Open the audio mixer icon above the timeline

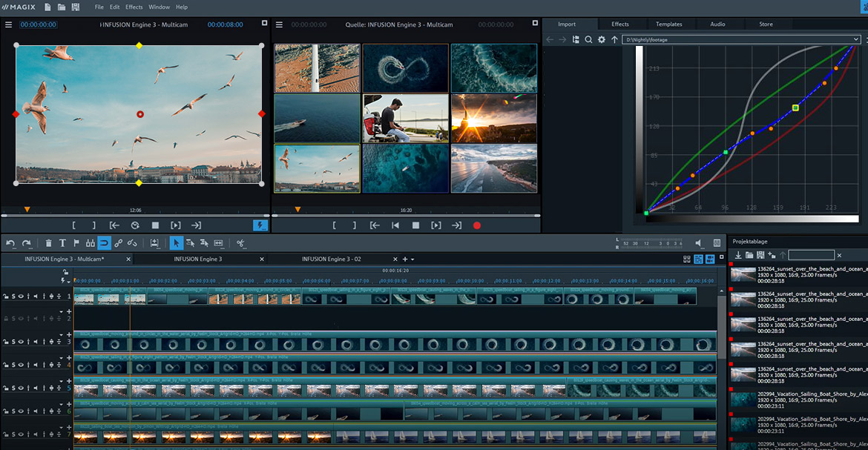717,242
